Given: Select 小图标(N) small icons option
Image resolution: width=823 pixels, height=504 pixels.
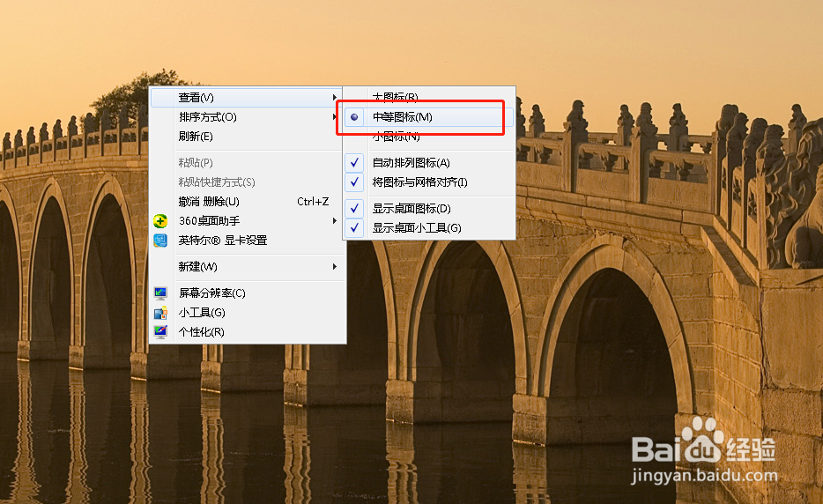Looking at the screenshot, I should click(x=429, y=137).
